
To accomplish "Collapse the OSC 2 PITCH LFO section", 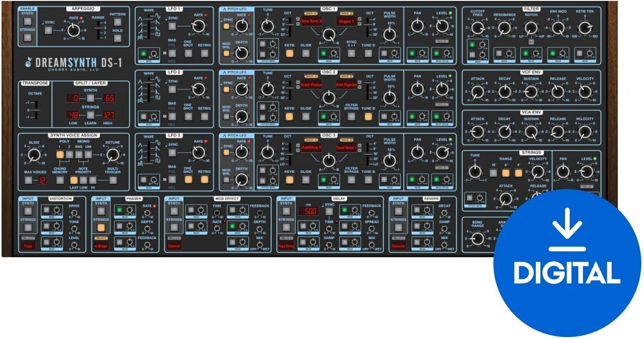I will [x=224, y=72].
